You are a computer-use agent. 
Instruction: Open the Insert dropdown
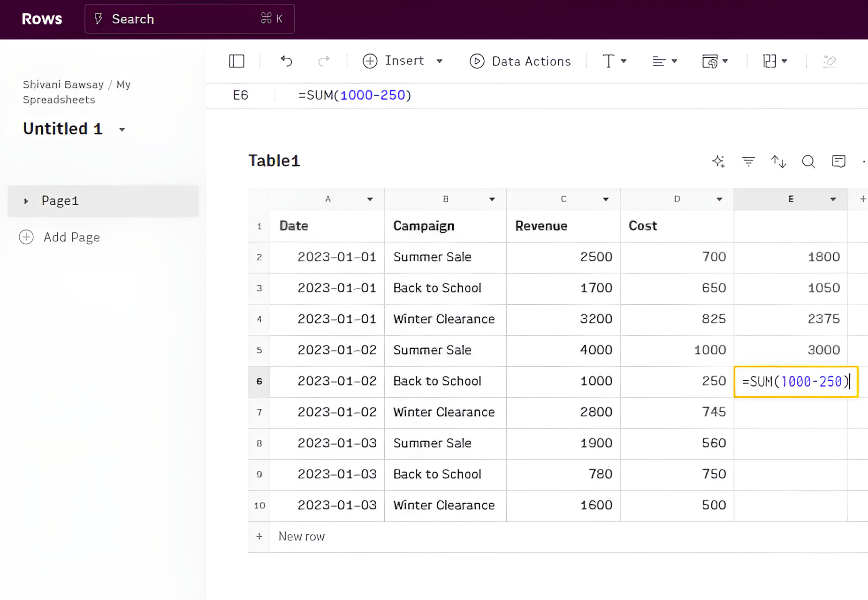(440, 61)
